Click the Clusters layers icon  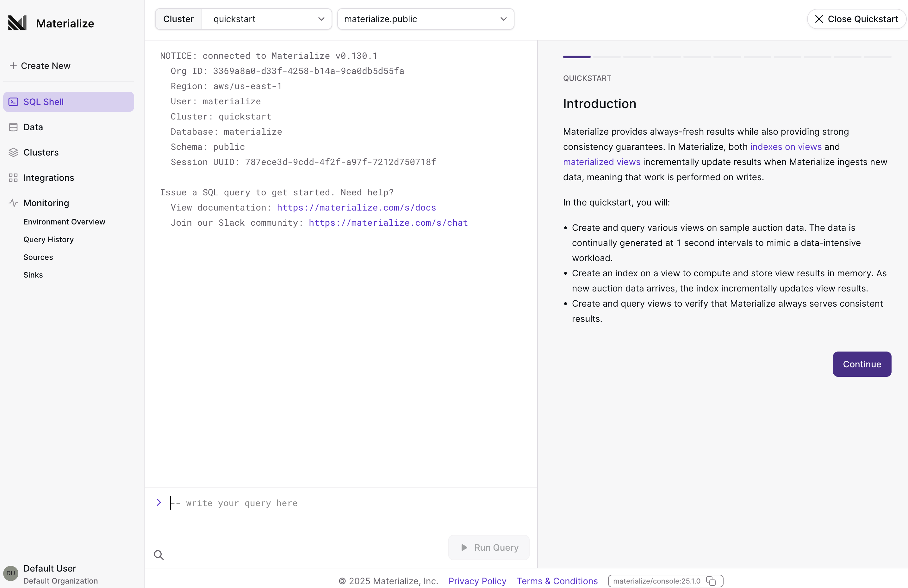[13, 152]
